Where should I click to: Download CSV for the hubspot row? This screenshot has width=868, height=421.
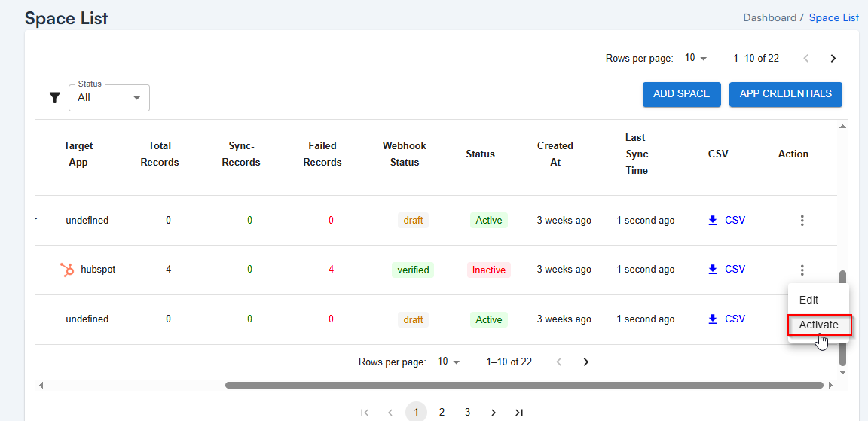pos(726,270)
